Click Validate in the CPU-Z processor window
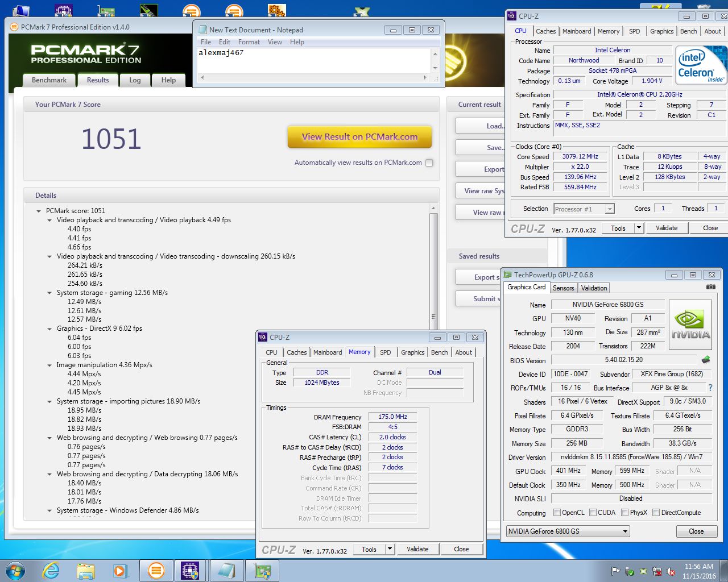 tap(667, 228)
